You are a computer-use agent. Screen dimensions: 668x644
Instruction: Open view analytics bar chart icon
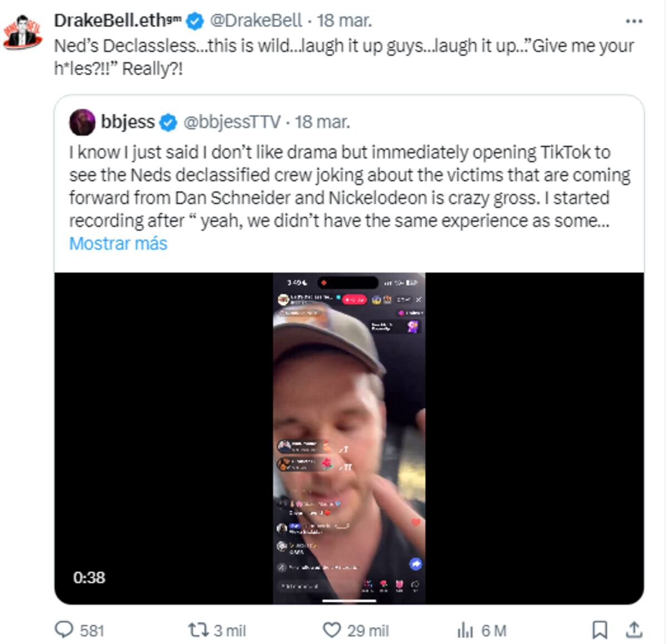[464, 630]
